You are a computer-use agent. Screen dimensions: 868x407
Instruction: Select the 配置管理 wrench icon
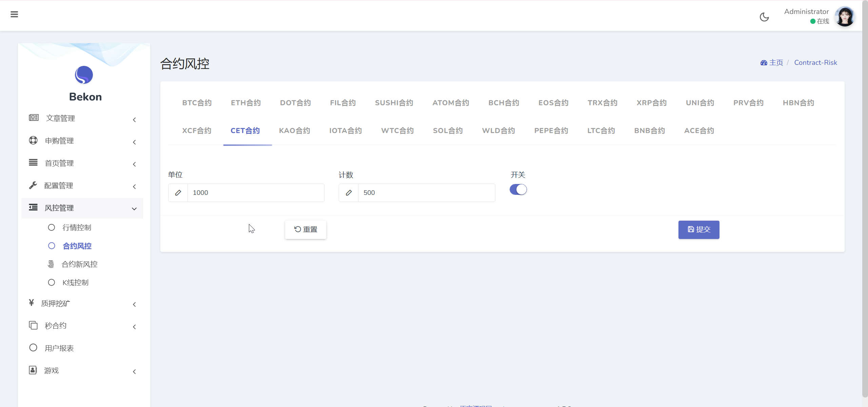(x=33, y=185)
